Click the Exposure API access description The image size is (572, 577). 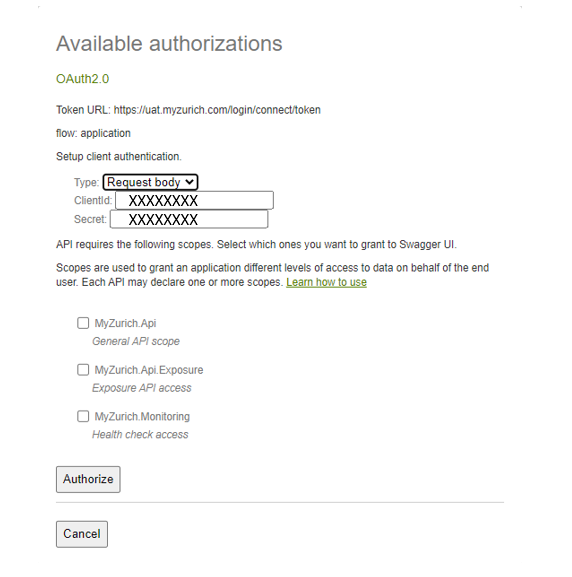tap(142, 388)
